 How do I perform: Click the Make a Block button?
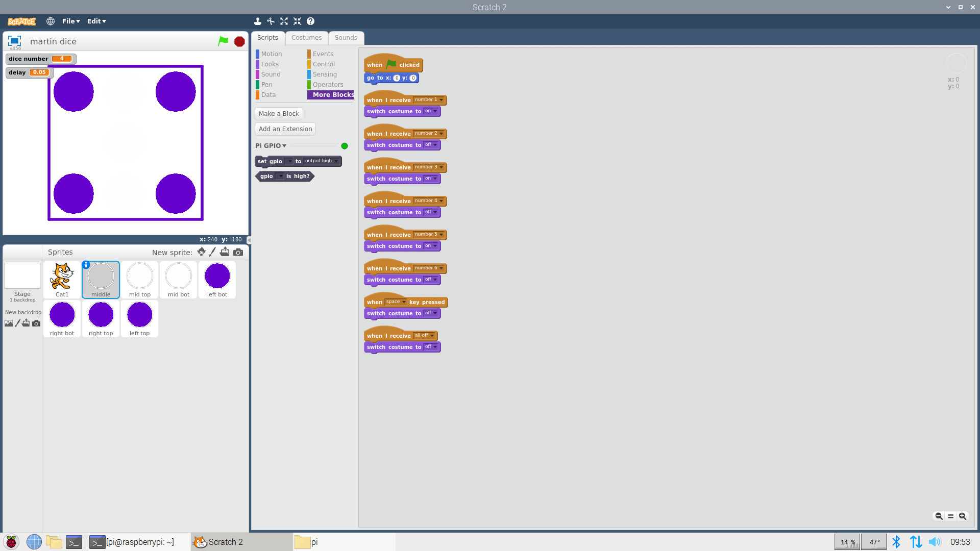(279, 113)
